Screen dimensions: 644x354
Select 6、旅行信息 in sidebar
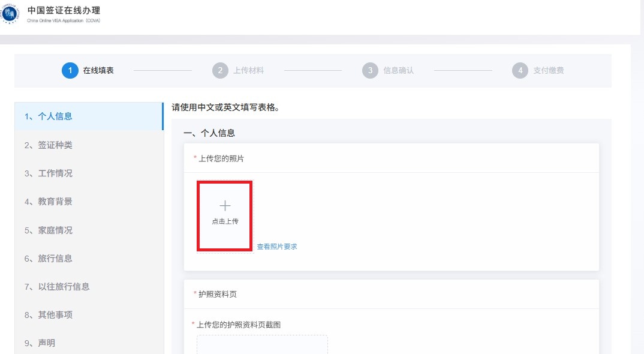point(49,259)
